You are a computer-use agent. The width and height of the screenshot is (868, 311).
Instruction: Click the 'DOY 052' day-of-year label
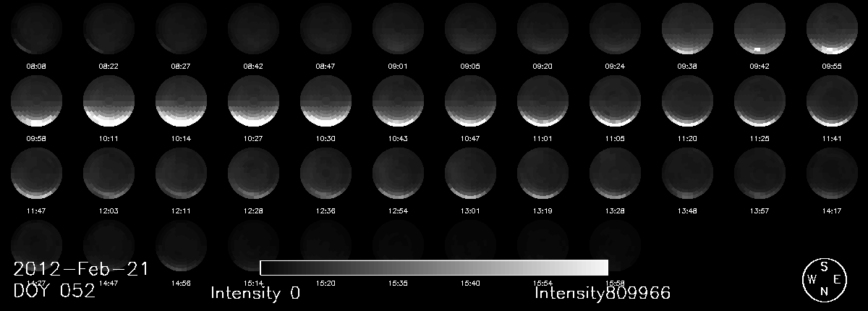(x=54, y=291)
